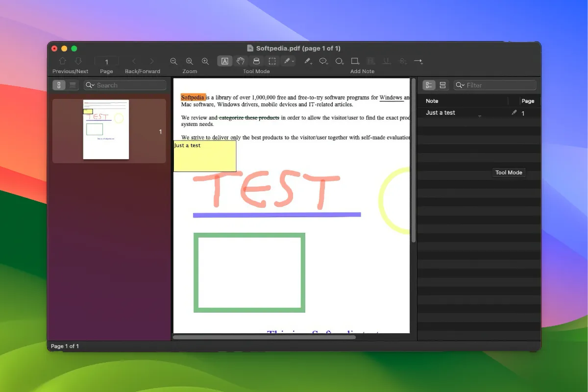Select the Magnify tool mode

pos(256,61)
